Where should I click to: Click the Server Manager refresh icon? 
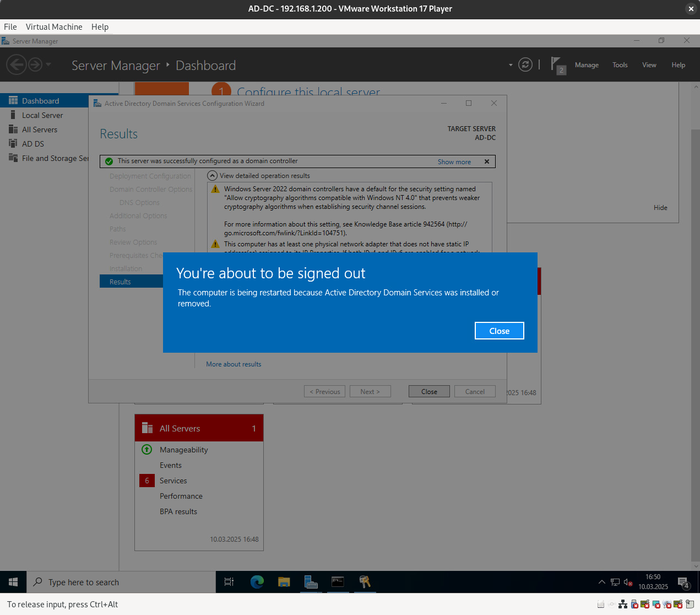[x=525, y=65]
